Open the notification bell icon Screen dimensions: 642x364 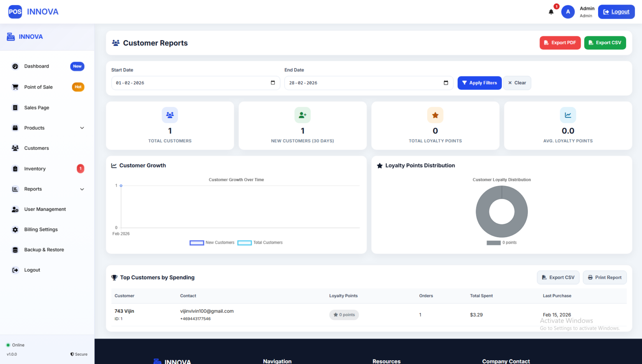(x=551, y=12)
